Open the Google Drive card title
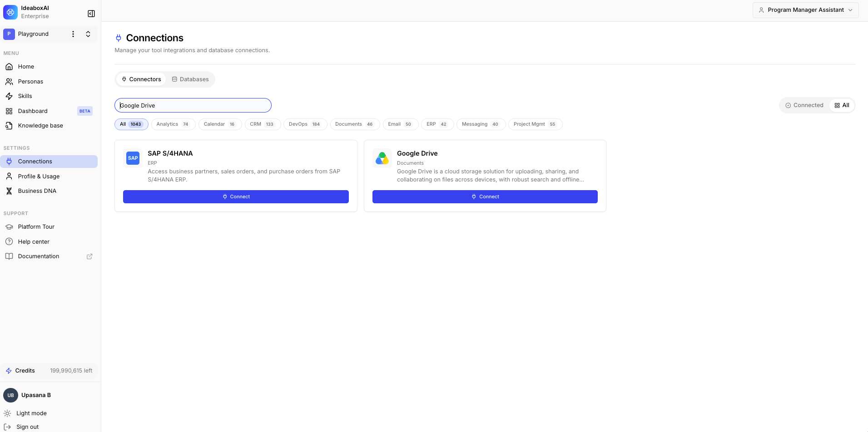This screenshot has height=432, width=868. pyautogui.click(x=417, y=153)
